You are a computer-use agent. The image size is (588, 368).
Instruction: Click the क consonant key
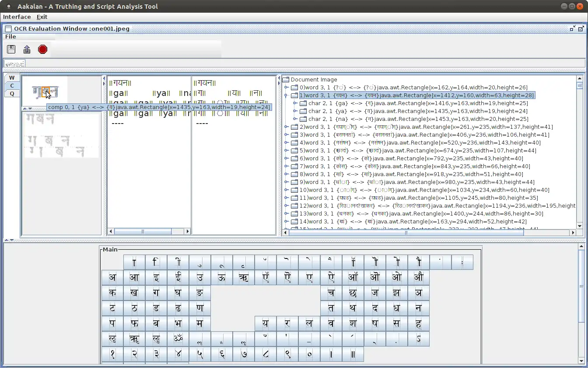click(112, 293)
